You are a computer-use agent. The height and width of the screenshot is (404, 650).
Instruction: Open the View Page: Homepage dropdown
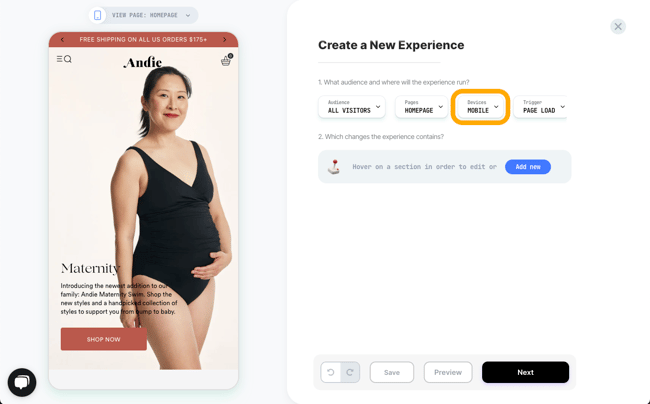151,15
